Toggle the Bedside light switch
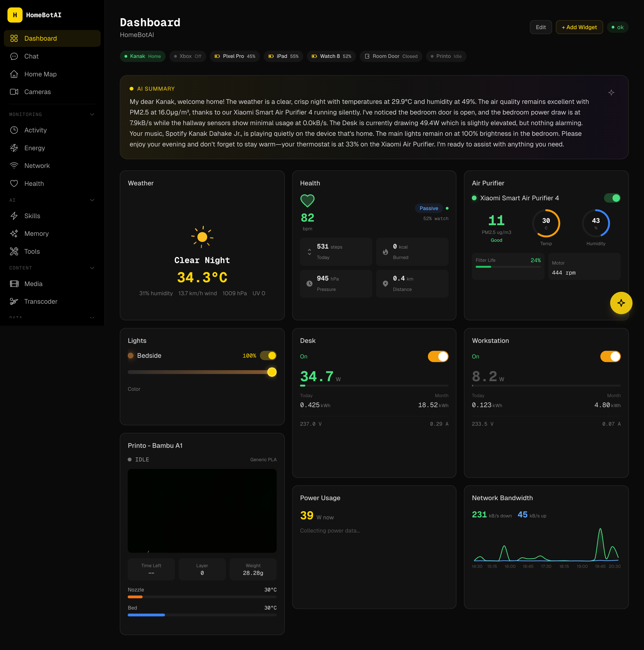The width and height of the screenshot is (644, 650). click(x=268, y=356)
